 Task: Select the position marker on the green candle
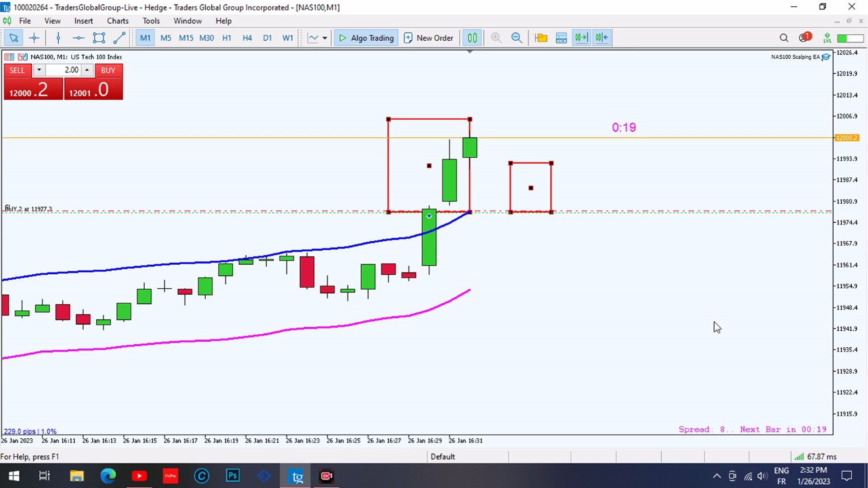click(429, 216)
